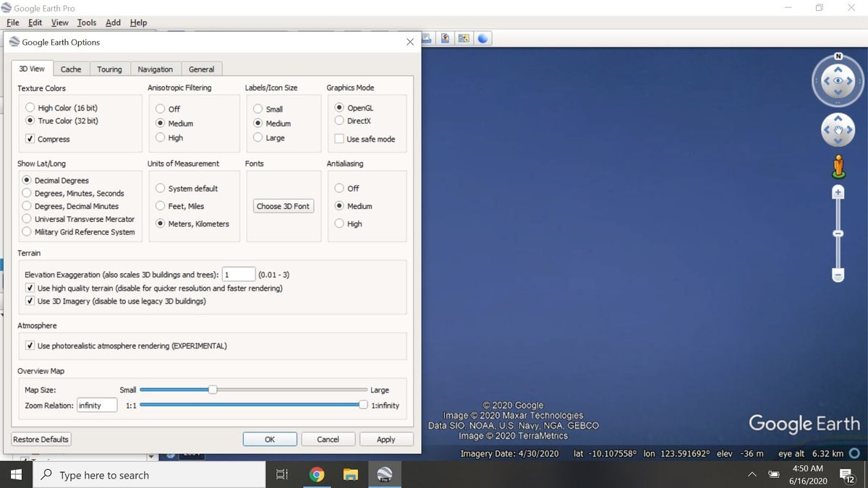Select Degrees, Minutes, Seconds lat/long format
The height and width of the screenshot is (488, 868).
tap(73, 193)
